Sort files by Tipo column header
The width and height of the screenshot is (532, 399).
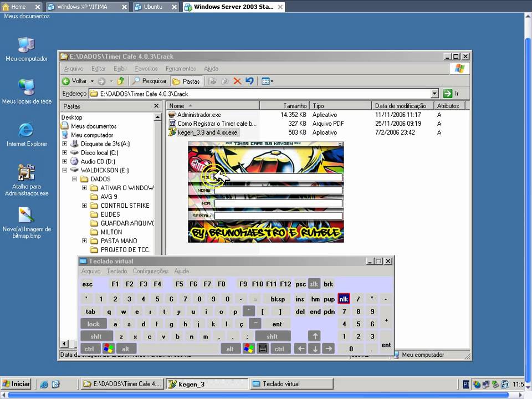pos(341,106)
